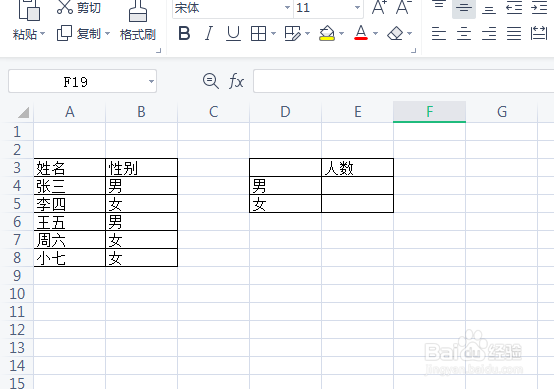This screenshot has width=554, height=389.
Task: Click the Cut (剪切) scissors icon
Action: [x=65, y=7]
